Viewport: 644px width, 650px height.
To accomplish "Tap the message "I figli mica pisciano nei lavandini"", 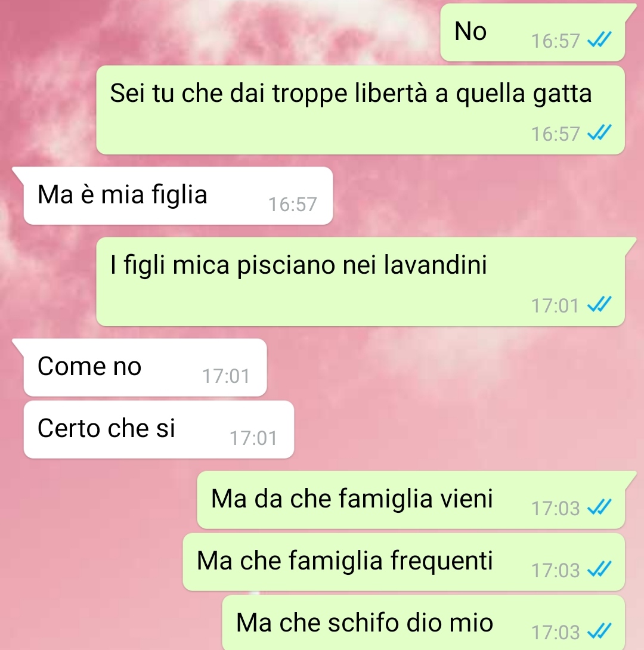I will point(361,282).
